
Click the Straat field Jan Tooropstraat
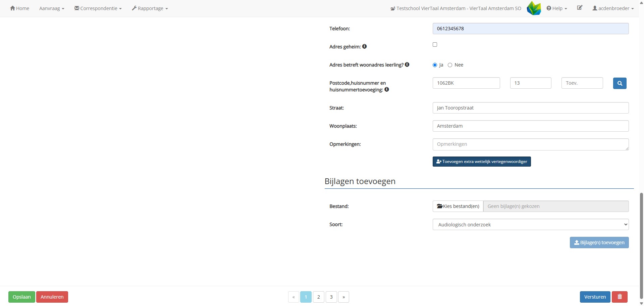531,108
